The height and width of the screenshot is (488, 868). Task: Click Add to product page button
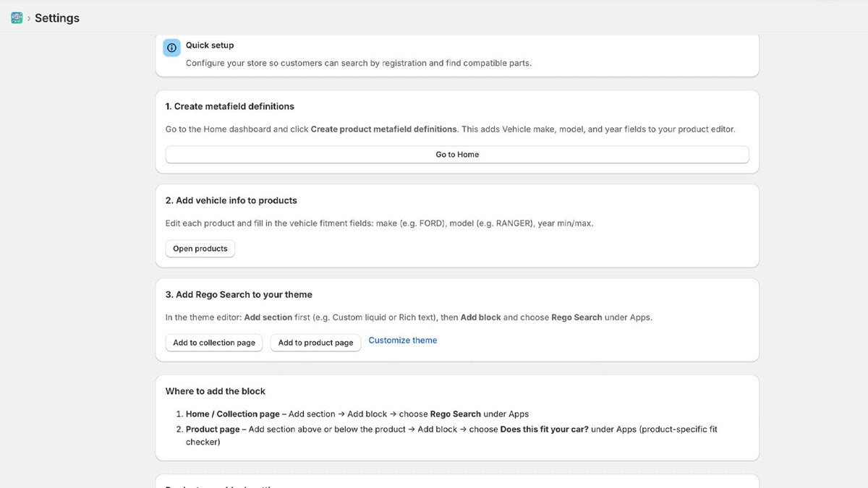tap(315, 343)
